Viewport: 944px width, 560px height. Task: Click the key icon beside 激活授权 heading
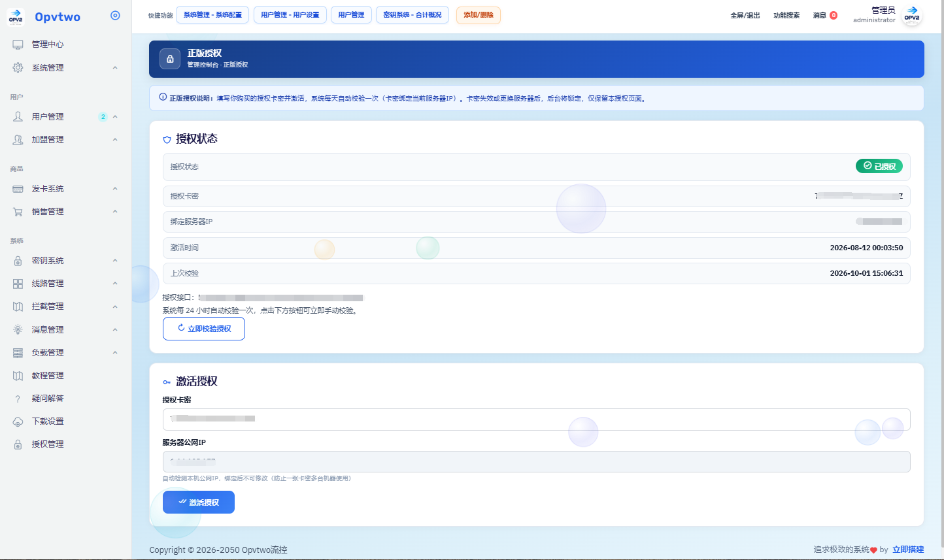click(167, 382)
